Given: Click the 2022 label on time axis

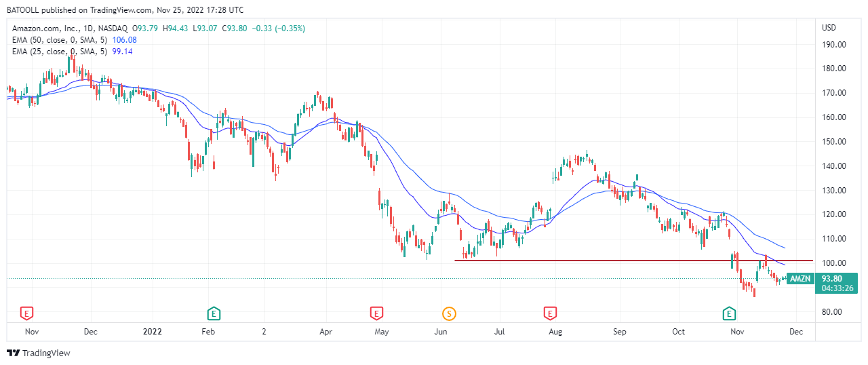Looking at the screenshot, I should click(152, 332).
